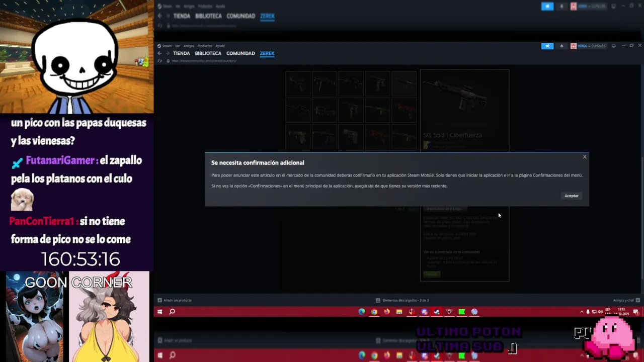Open Big Picture mode icon in front window
This screenshot has width=644, height=362.
(x=613, y=46)
